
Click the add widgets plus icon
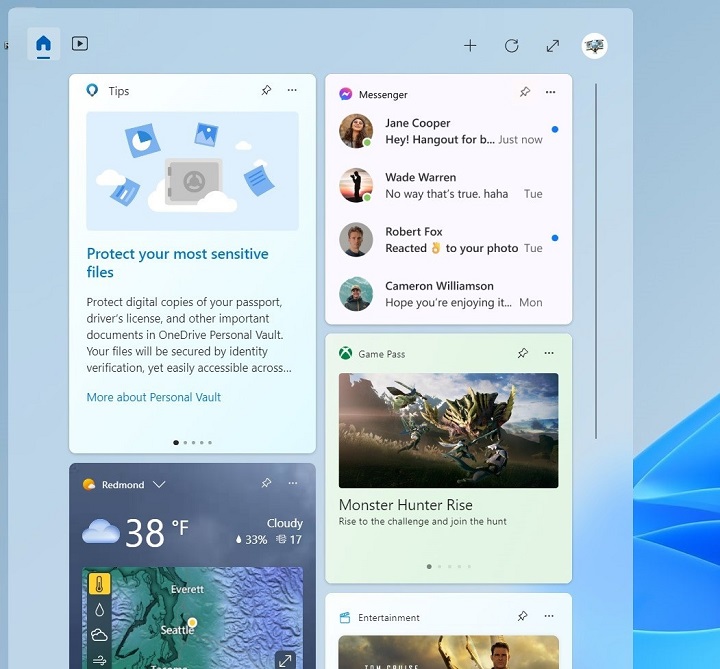coord(470,46)
